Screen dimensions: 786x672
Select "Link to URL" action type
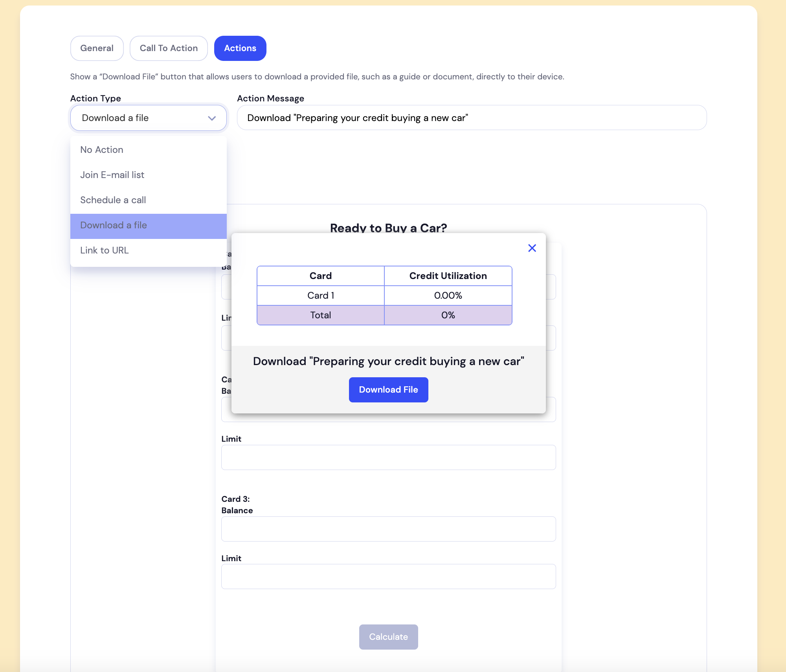(104, 250)
